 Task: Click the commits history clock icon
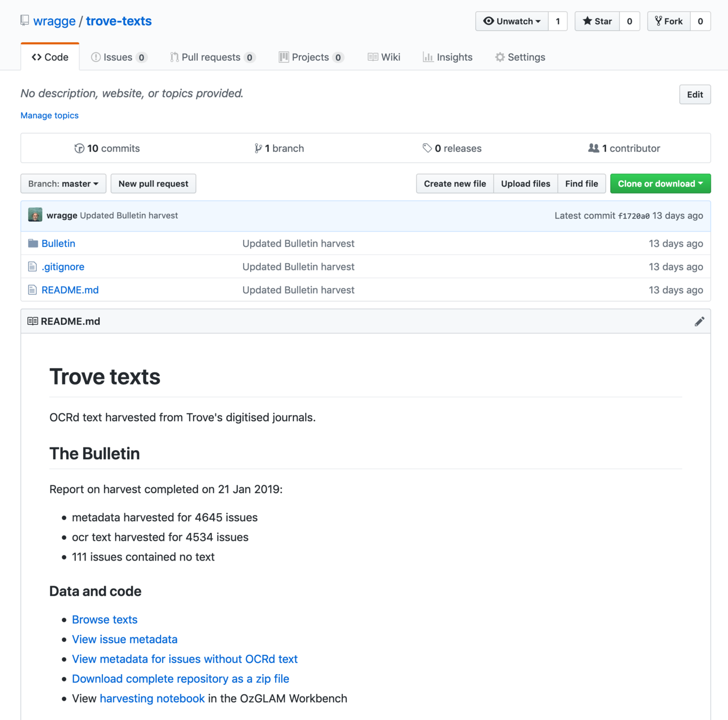(79, 148)
